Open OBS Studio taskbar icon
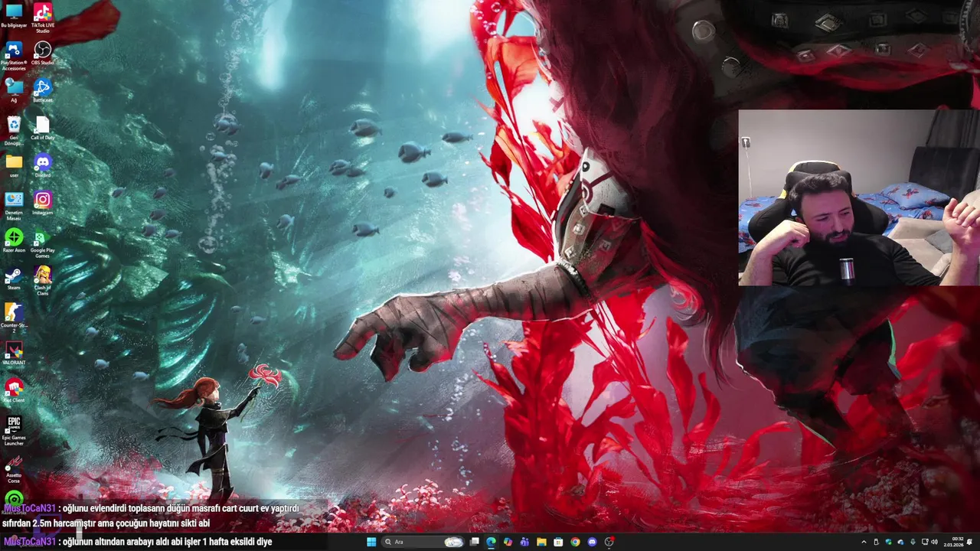980x551 pixels. pyautogui.click(x=609, y=542)
